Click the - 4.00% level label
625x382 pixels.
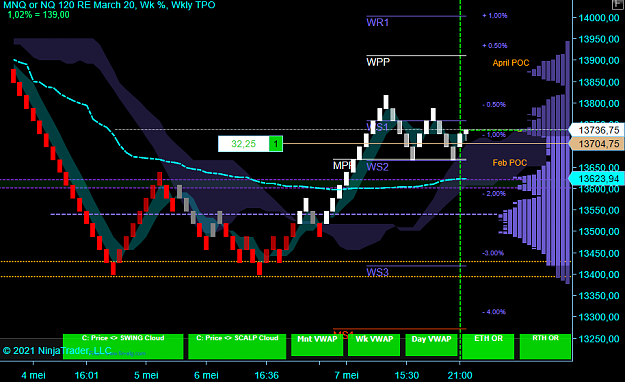coord(494,312)
